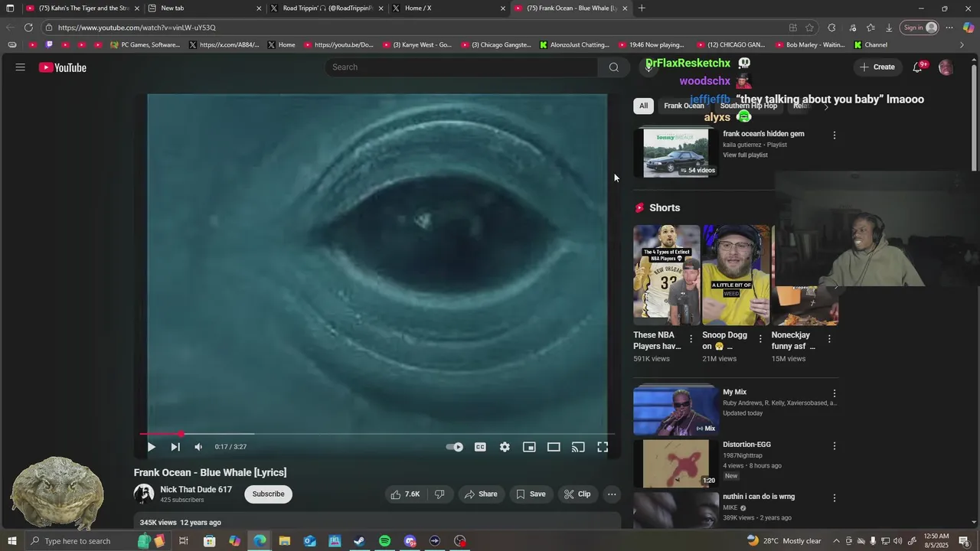Image resolution: width=980 pixels, height=551 pixels.
Task: Open browser downloads icon
Action: point(889,28)
